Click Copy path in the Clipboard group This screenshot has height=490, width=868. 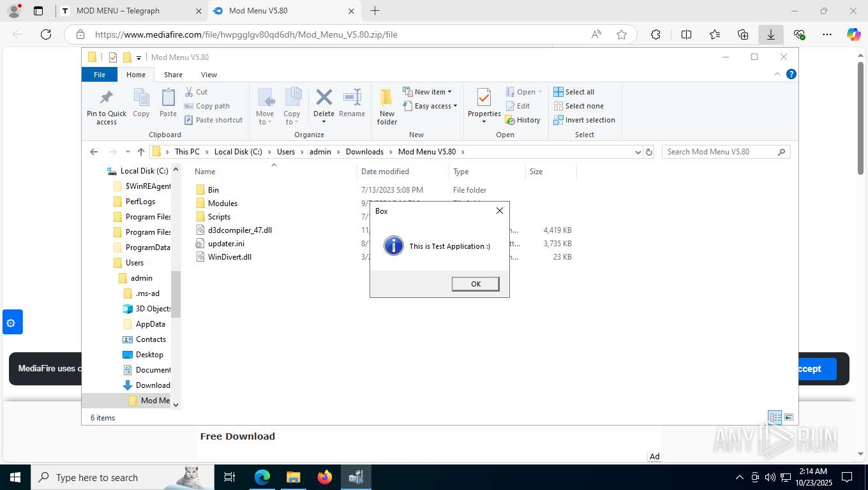coord(207,106)
